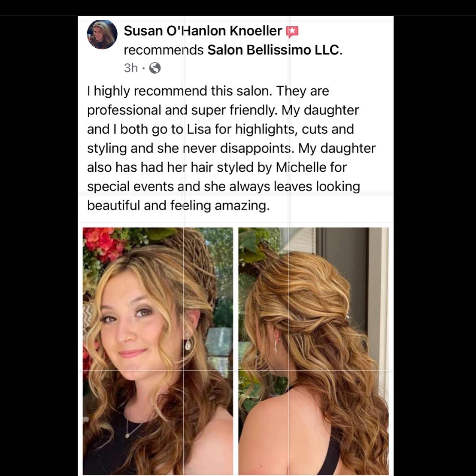The width and height of the screenshot is (476, 476).
Task: Click the teardrop earring in left photo
Action: click(x=188, y=344)
